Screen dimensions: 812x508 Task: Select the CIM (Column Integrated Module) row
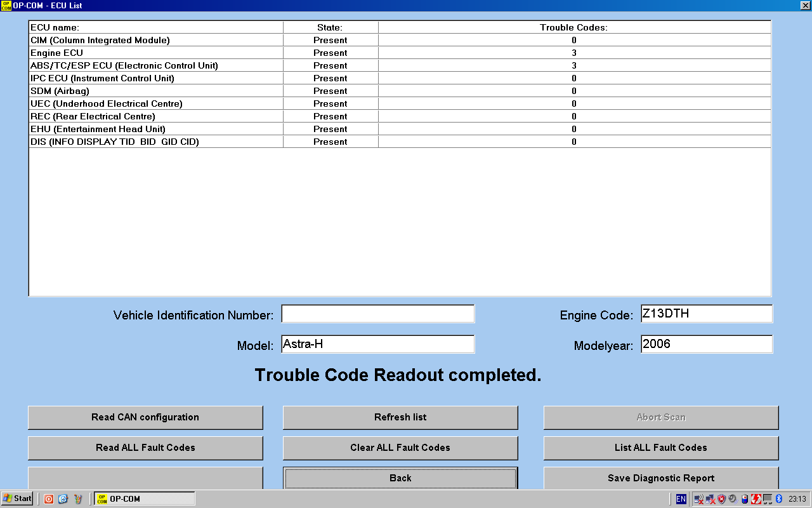[400, 40]
